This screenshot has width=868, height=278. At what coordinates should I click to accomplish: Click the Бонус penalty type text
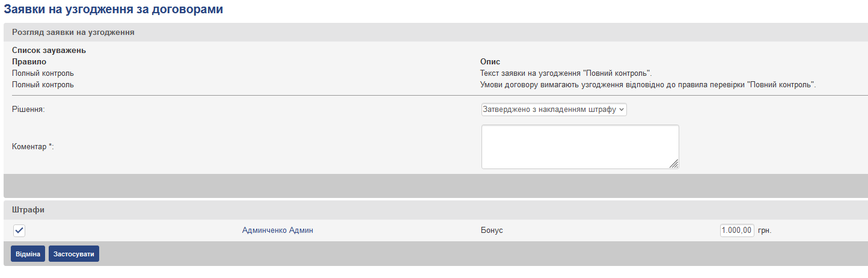click(x=492, y=230)
